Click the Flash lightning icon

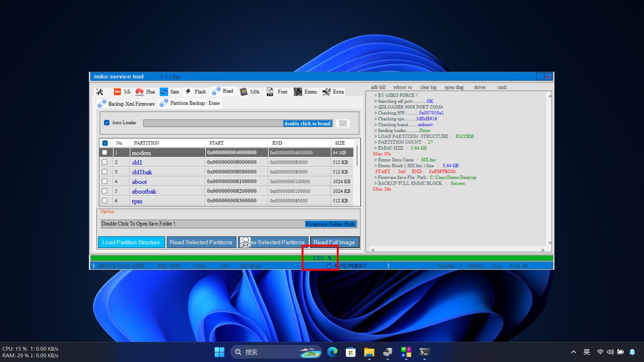click(188, 92)
